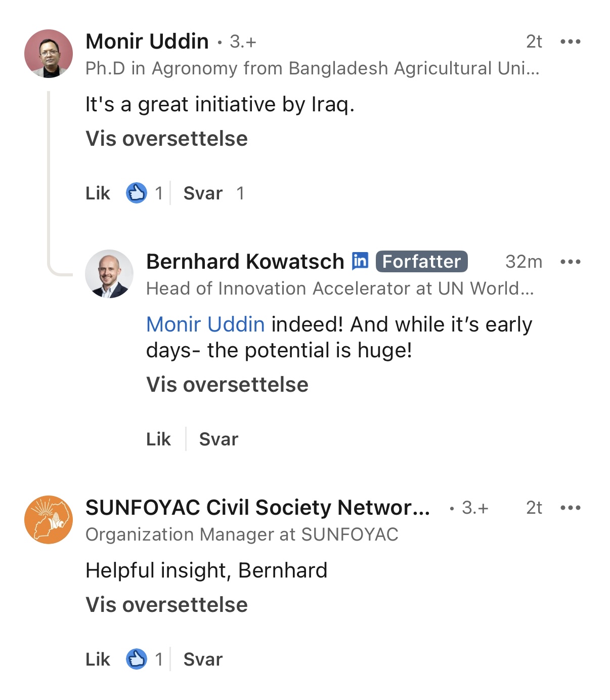Reply to Bernhard Kowatsch's reply

219,439
